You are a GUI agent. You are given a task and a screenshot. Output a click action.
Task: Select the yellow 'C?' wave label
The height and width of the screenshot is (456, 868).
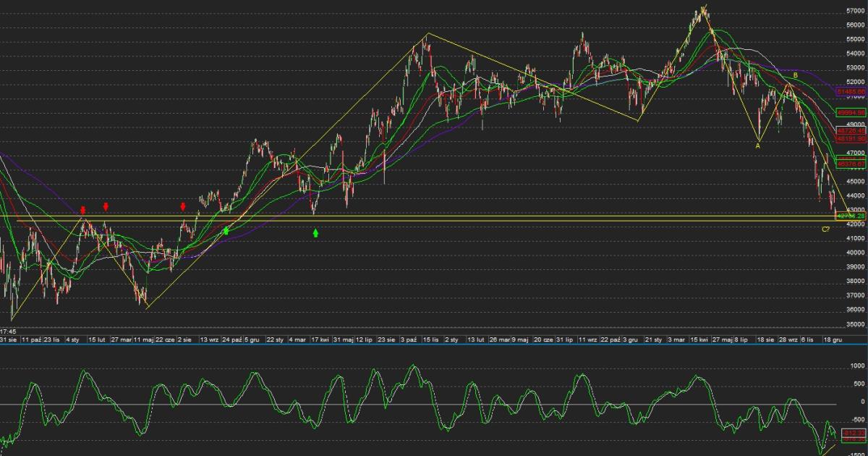825,229
